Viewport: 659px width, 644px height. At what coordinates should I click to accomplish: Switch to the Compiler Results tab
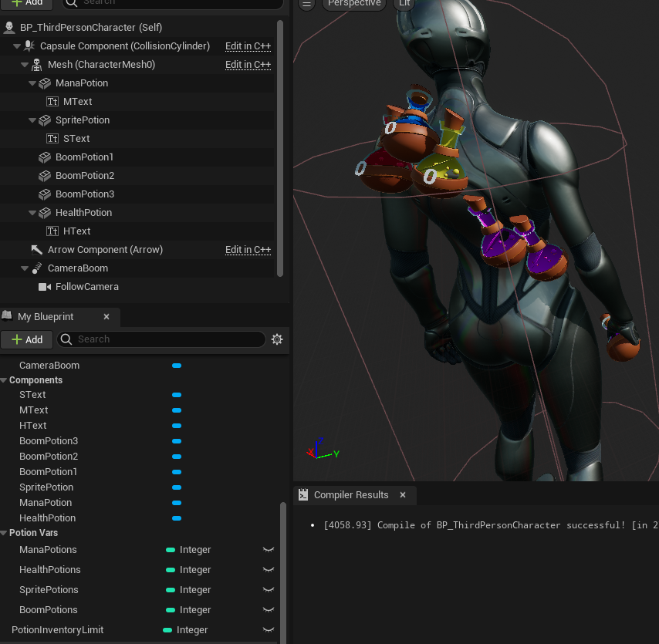click(x=350, y=495)
